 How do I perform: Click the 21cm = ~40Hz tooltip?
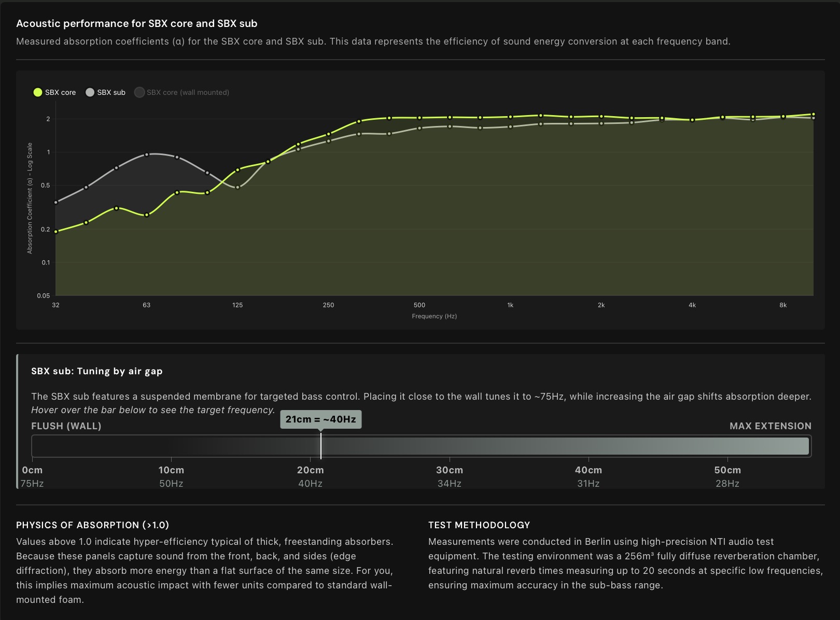click(x=320, y=419)
